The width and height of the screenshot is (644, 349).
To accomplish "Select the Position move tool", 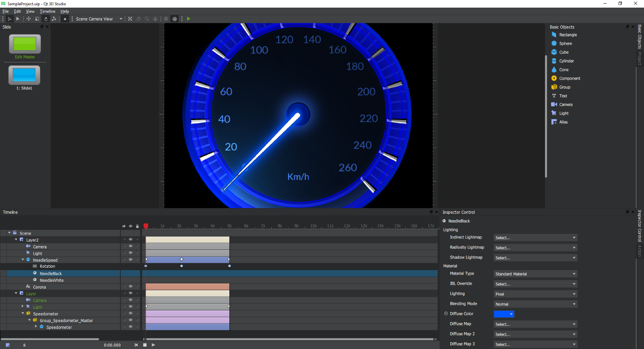I will (x=29, y=19).
